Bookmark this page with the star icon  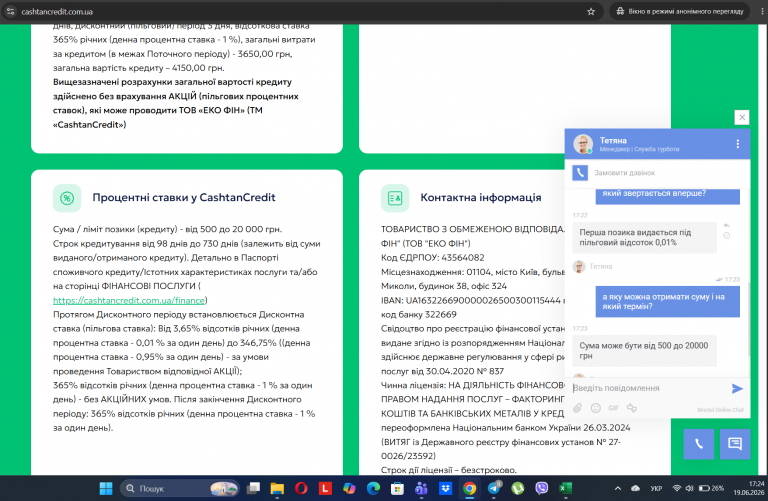point(591,11)
